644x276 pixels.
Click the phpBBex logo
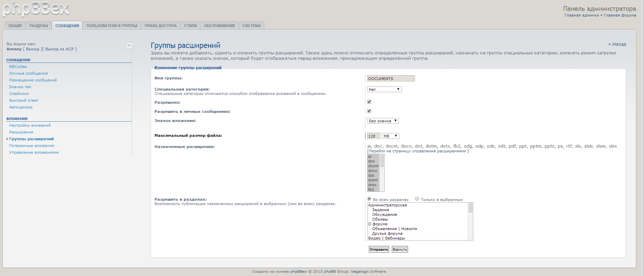coord(36,9)
